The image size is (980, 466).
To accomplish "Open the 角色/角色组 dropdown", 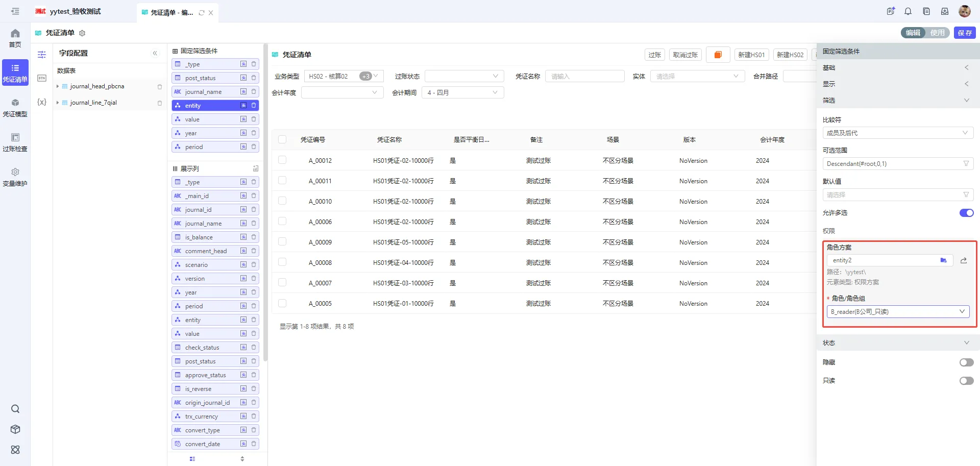I will (x=897, y=312).
